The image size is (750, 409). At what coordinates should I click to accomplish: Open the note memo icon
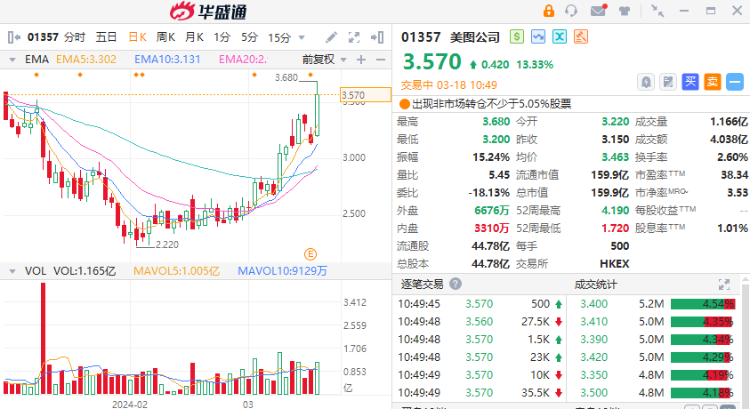tap(668, 82)
